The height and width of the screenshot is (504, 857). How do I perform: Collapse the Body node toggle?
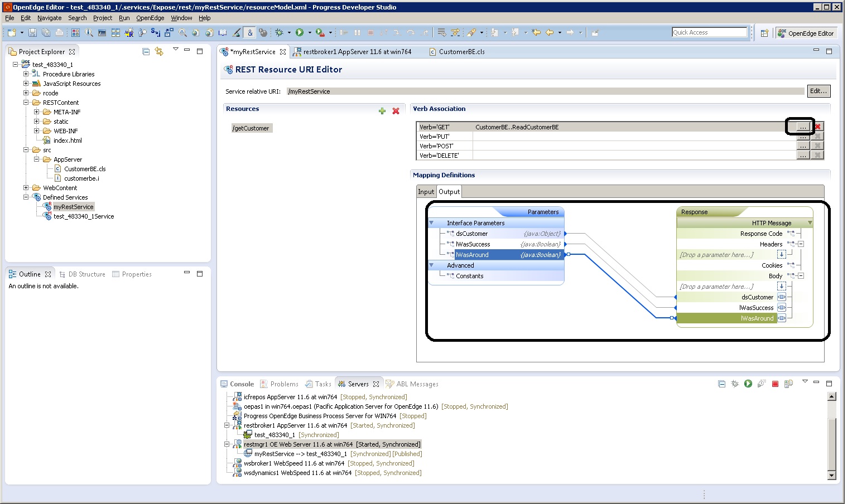(801, 276)
